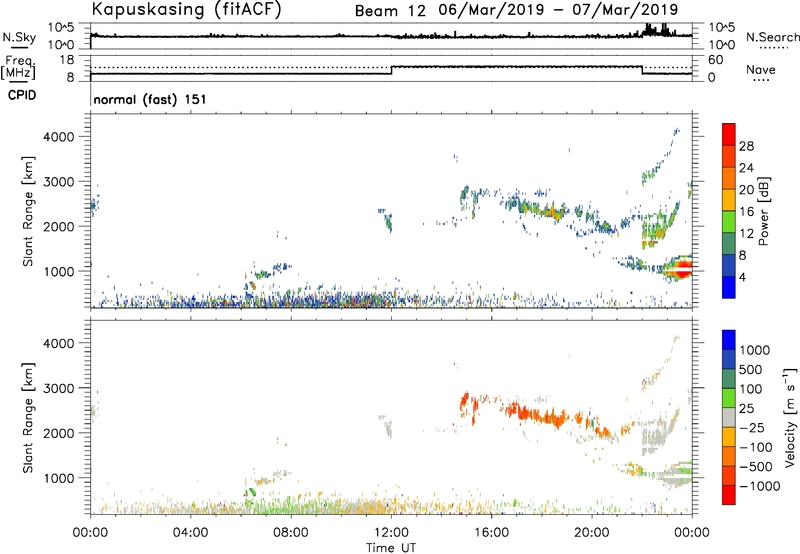Click the N.Search legend label
Image resolution: width=800 pixels, height=554 pixels.
(772, 37)
